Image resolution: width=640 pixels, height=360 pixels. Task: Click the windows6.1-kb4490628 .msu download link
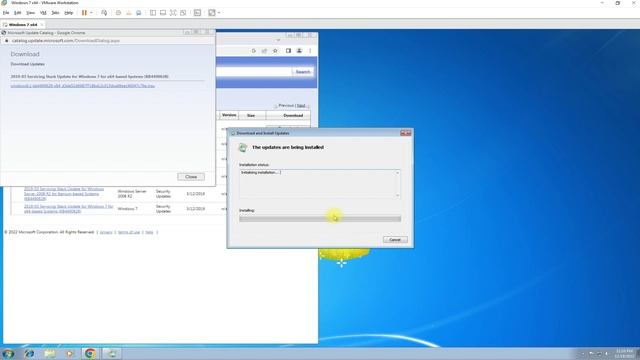[x=82, y=86]
